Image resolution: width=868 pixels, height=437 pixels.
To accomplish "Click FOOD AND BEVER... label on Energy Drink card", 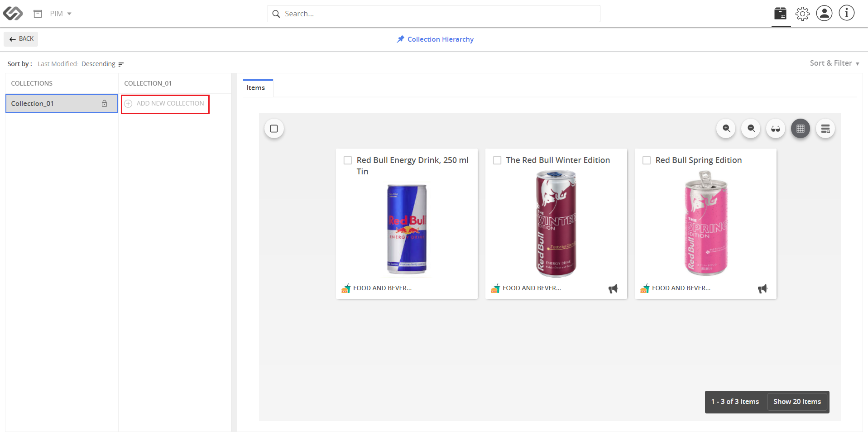I will [x=382, y=288].
